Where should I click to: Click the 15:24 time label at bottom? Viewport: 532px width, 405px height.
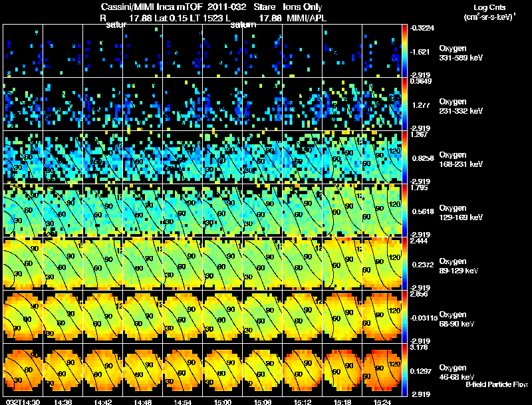tap(382, 402)
